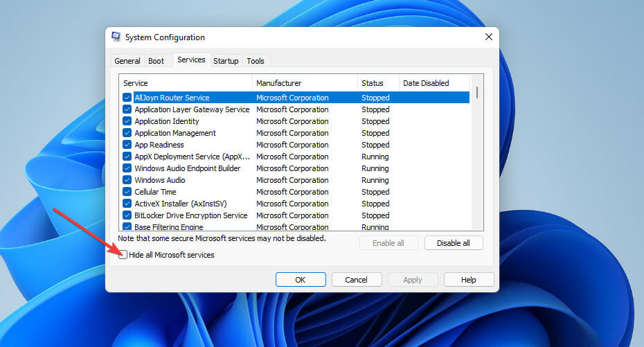
Task: Click Microsoft Corporation cell for BitLocker row
Action: [292, 215]
